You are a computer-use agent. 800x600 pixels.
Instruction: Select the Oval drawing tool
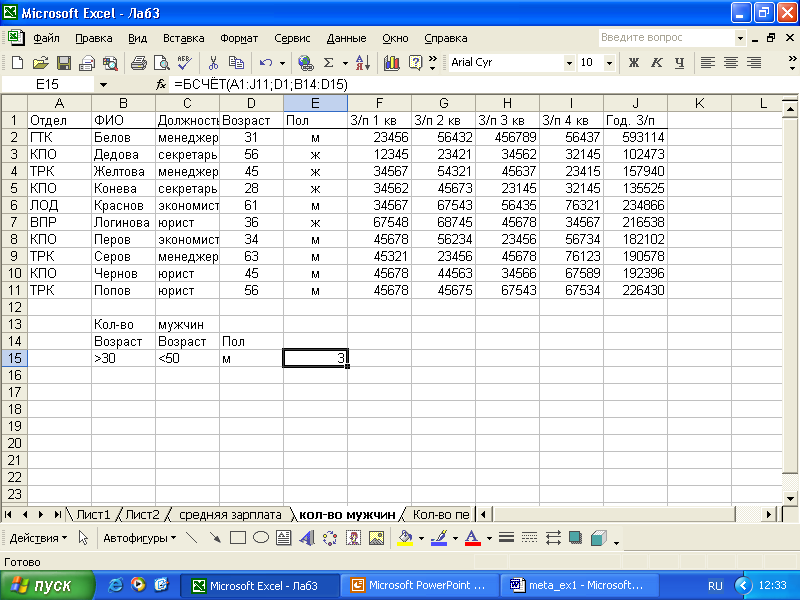point(260,538)
